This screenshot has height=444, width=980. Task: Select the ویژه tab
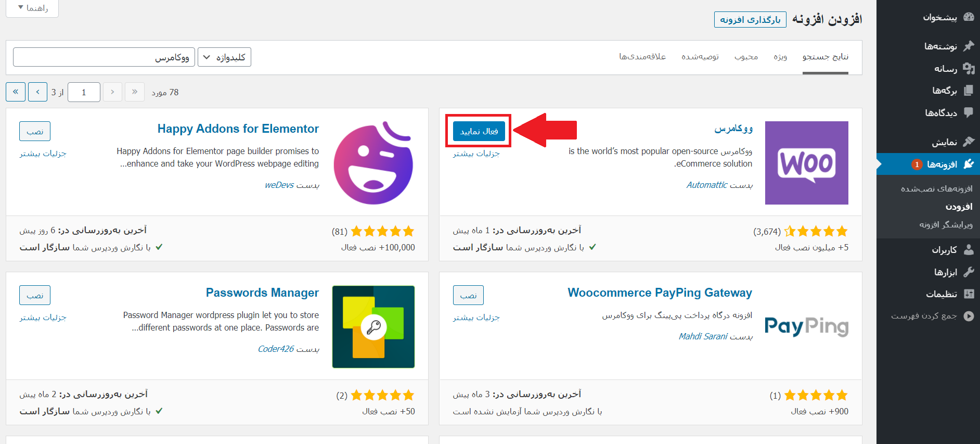click(x=780, y=57)
